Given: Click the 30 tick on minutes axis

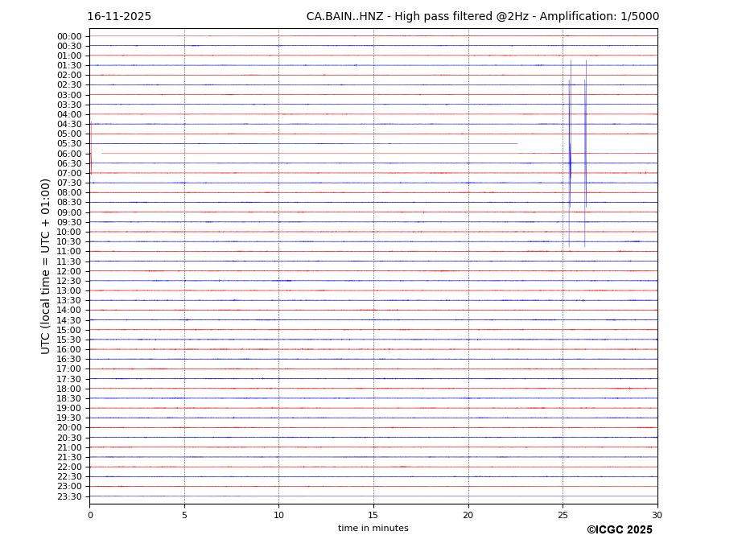Looking at the screenshot, I should (657, 515).
